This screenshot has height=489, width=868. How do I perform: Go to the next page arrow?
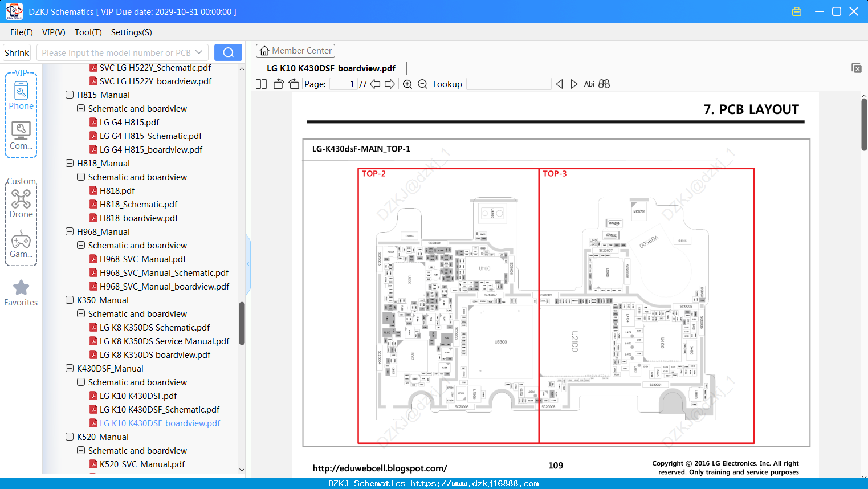[390, 84]
